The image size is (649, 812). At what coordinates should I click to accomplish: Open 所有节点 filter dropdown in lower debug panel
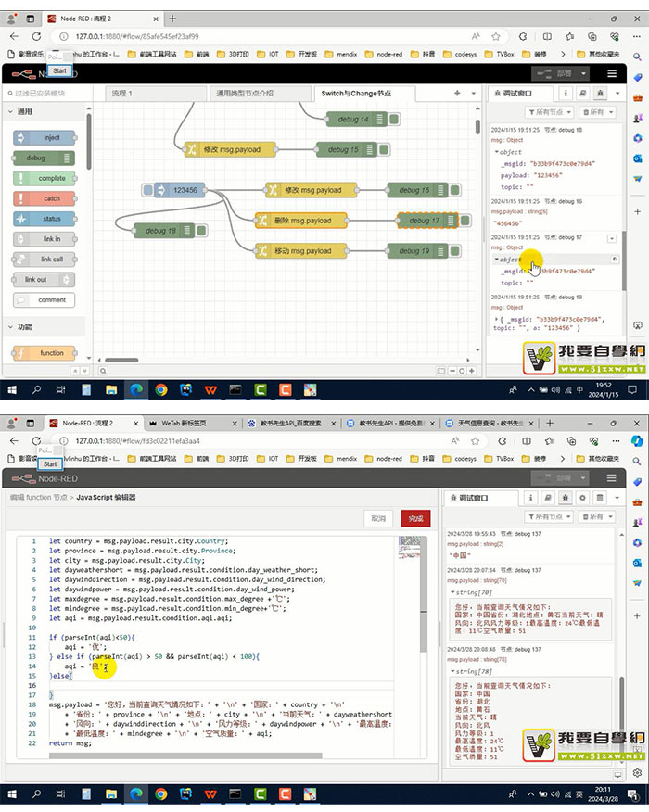549,516
